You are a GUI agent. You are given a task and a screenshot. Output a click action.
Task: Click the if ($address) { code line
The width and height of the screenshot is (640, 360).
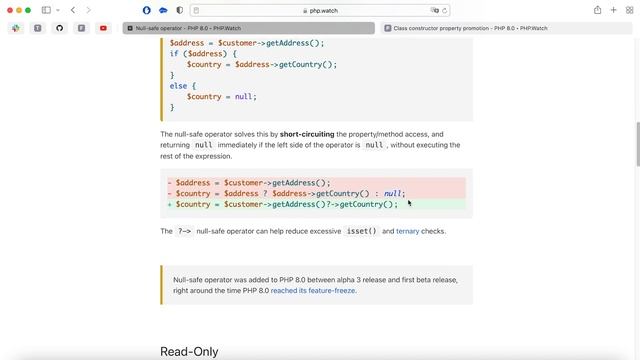(x=203, y=53)
